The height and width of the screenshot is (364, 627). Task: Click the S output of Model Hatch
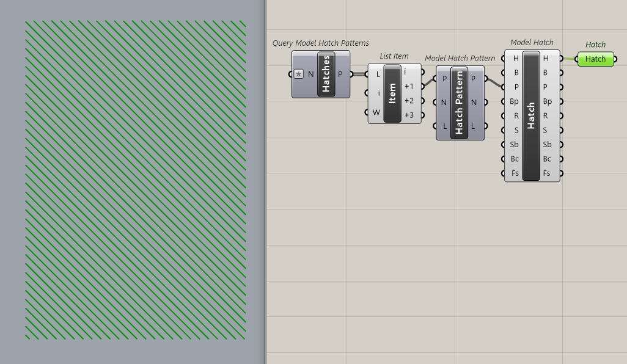(x=545, y=130)
